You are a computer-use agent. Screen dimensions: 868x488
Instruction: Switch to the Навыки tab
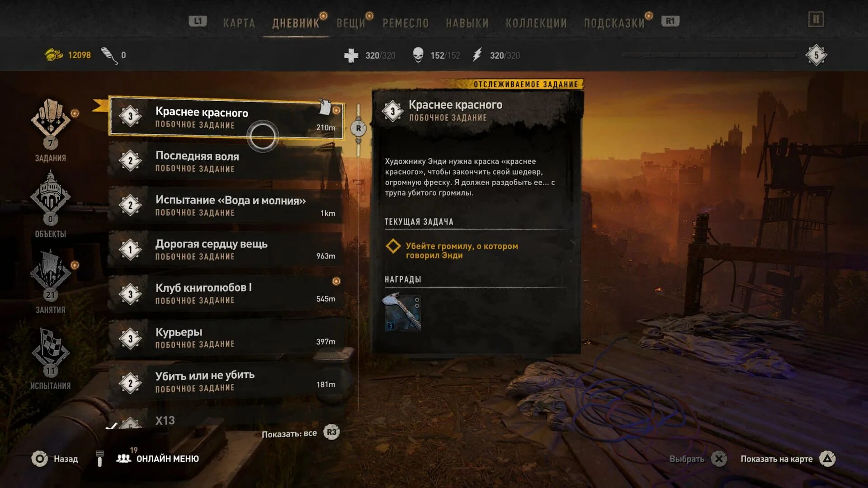[x=467, y=23]
